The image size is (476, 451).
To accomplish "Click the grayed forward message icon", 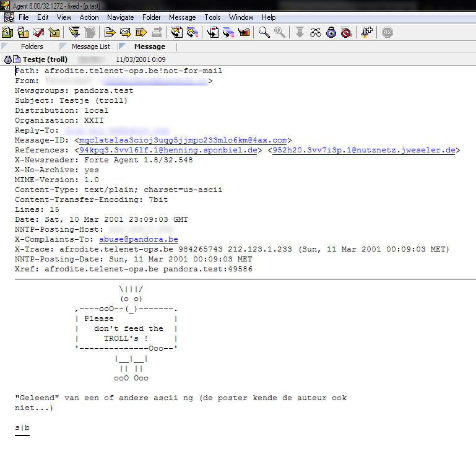I will point(157,32).
